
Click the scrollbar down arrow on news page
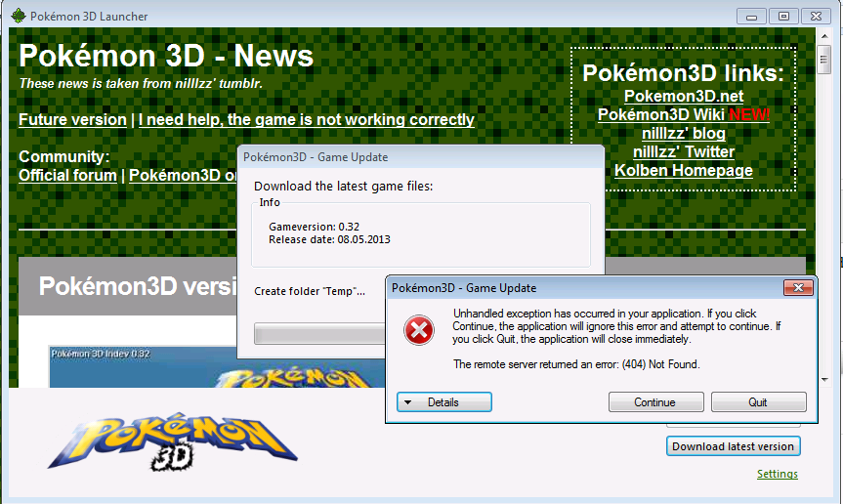(x=824, y=379)
